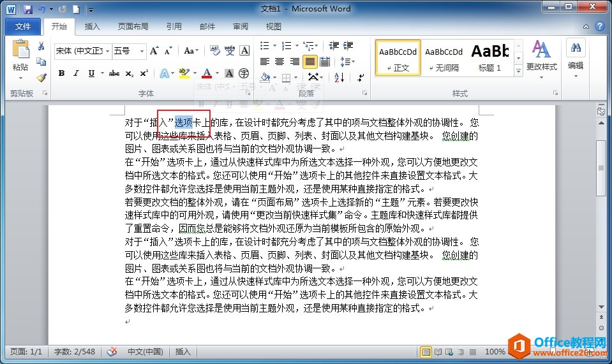Open font size dropdown 五号
Screen dimensions: 612x364
point(142,51)
